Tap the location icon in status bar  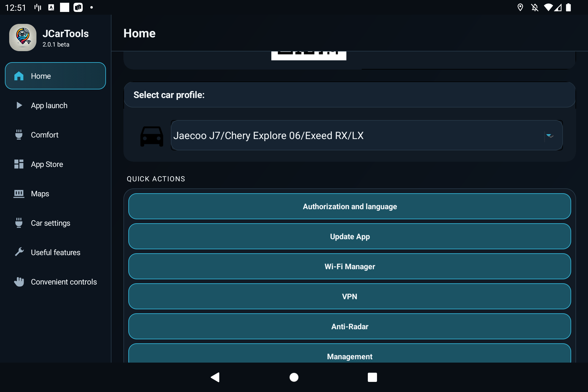click(520, 7)
